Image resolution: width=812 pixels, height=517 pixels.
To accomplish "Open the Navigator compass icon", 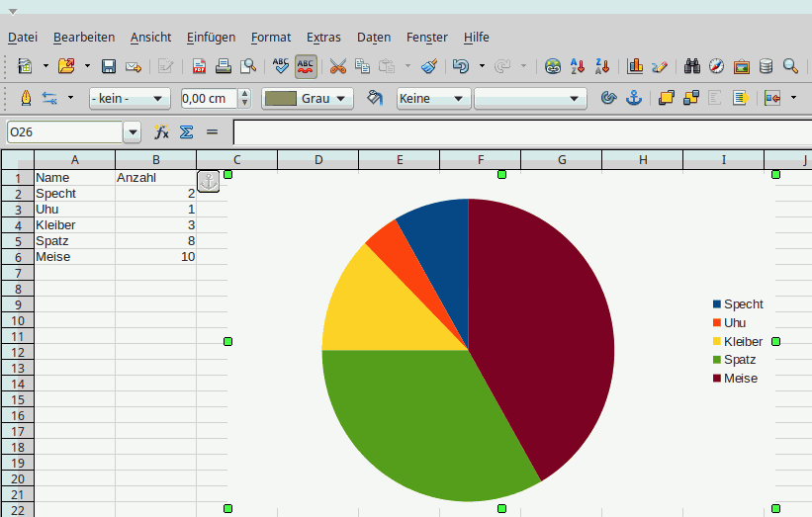I will (x=716, y=66).
